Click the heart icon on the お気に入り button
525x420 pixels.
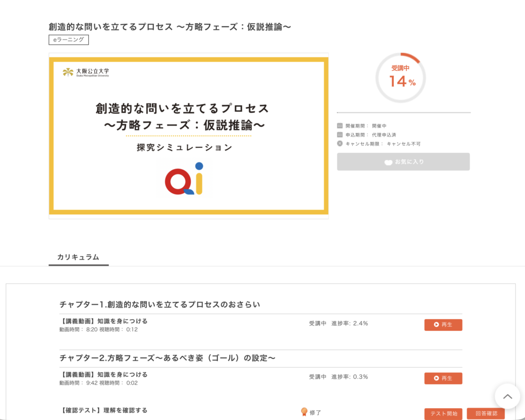click(x=388, y=162)
